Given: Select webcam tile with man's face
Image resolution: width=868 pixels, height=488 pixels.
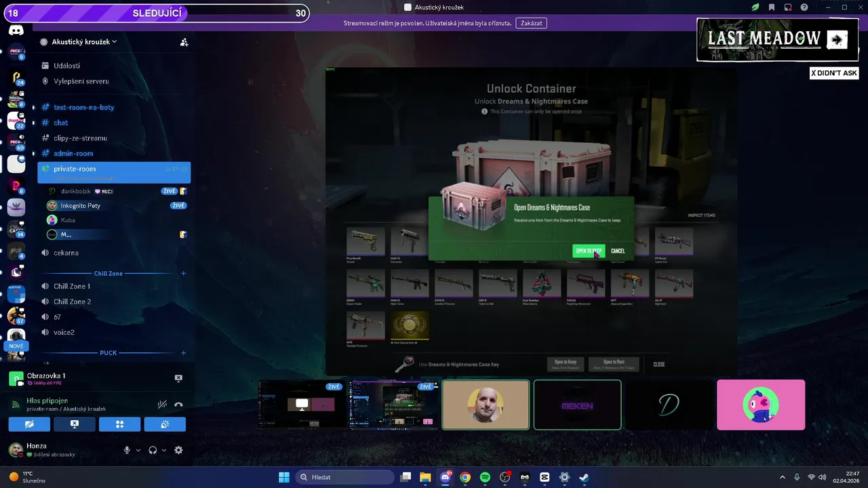Looking at the screenshot, I should pyautogui.click(x=486, y=405).
